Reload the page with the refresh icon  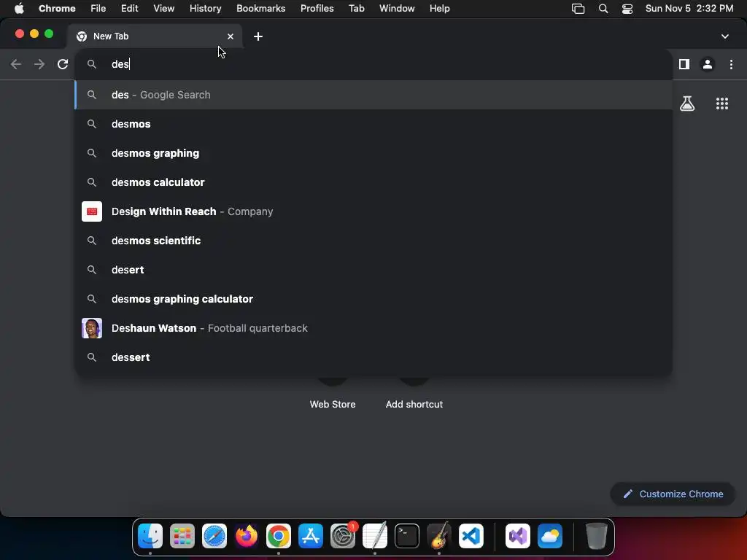coord(63,64)
